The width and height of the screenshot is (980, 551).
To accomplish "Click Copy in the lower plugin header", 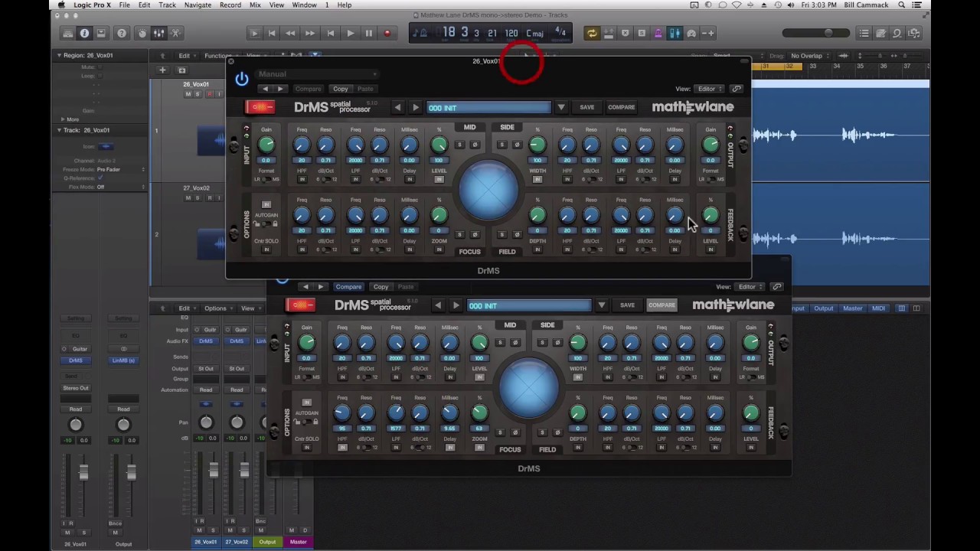I will [381, 287].
